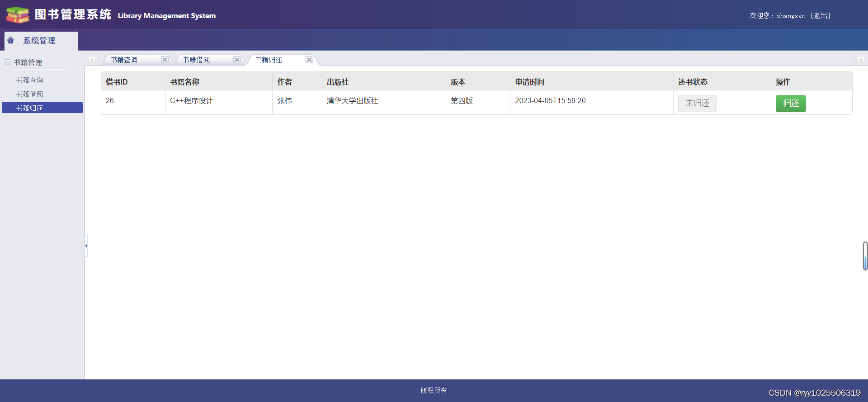Open the 系统管理 main tab
Viewport: 868px width, 402px height.
(x=41, y=41)
